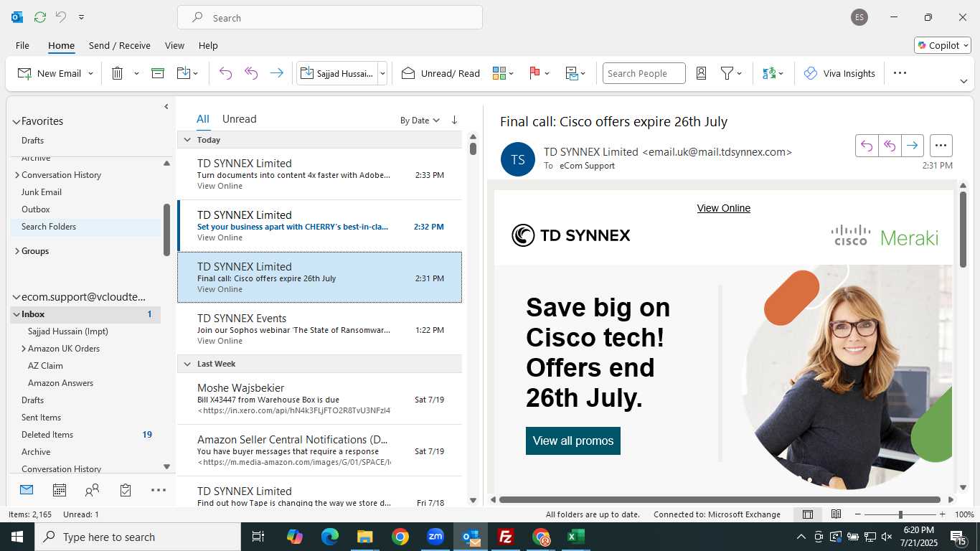Screen dimensions: 980x551
Task: Click Reply in the reading pane
Action: click(867, 145)
